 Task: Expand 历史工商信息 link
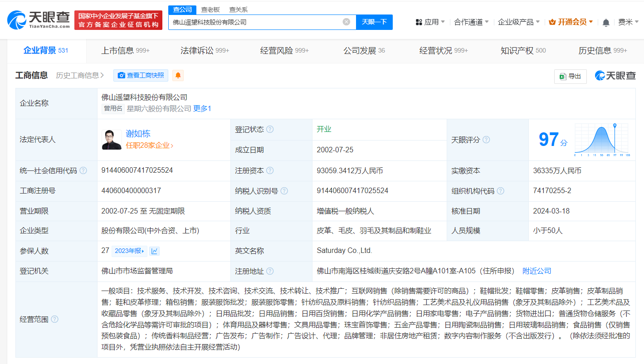(80, 75)
